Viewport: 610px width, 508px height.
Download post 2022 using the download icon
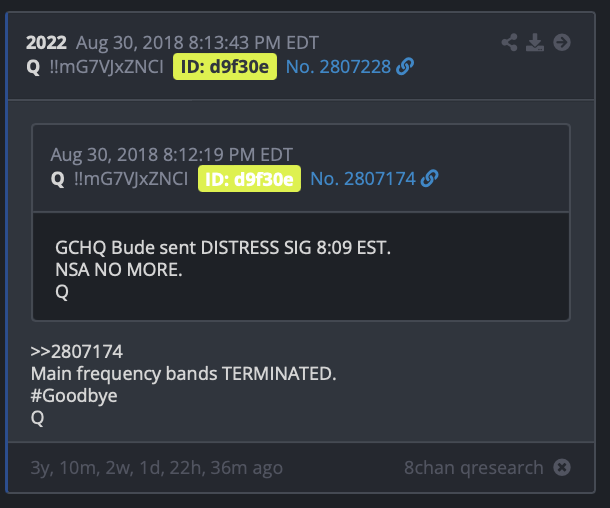[x=535, y=42]
